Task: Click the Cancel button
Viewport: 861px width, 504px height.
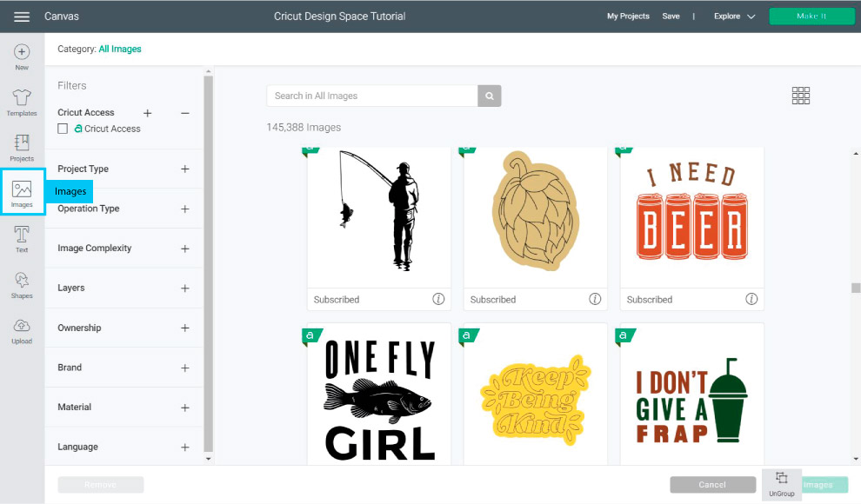Action: click(x=712, y=485)
